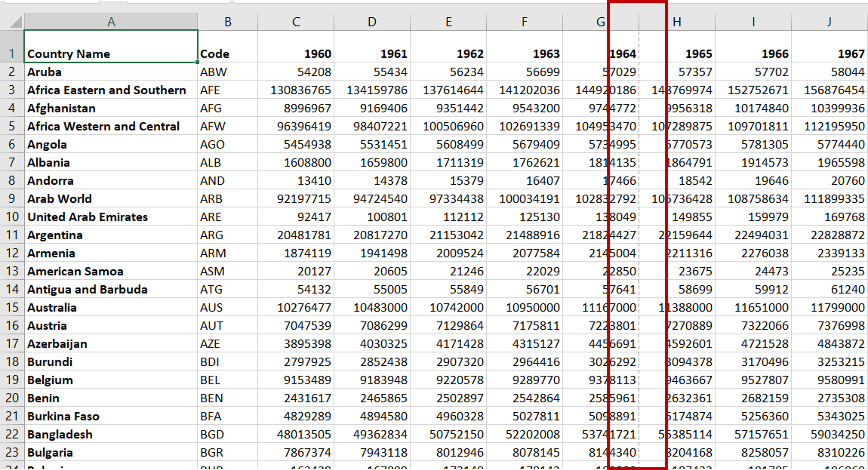
Task: Select the 'Arab World' cell
Action: pyautogui.click(x=111, y=199)
